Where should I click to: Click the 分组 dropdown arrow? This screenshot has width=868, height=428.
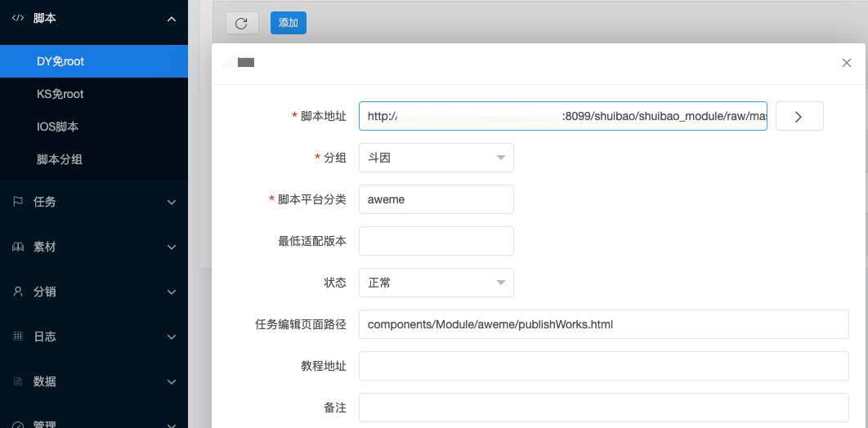pos(500,158)
